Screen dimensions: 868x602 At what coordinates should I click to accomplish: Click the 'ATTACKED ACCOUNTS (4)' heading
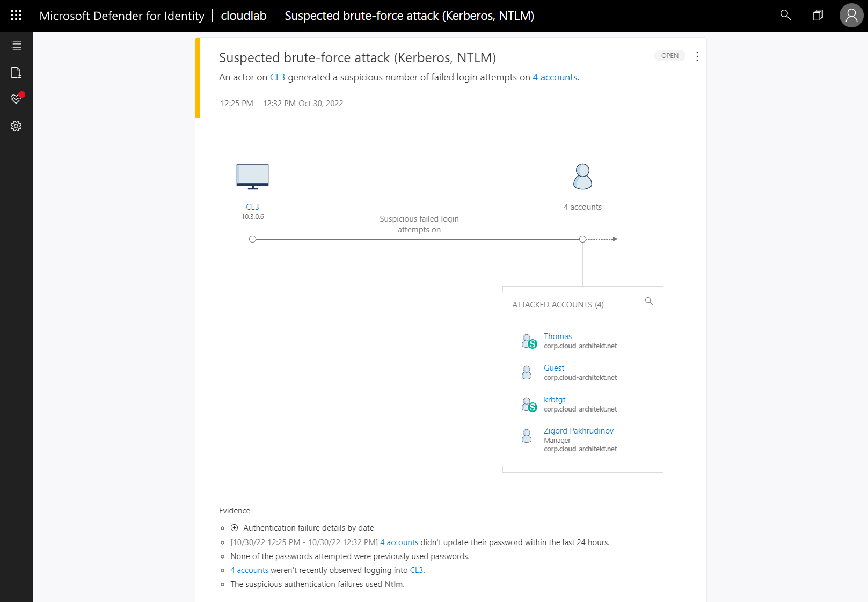coord(558,305)
